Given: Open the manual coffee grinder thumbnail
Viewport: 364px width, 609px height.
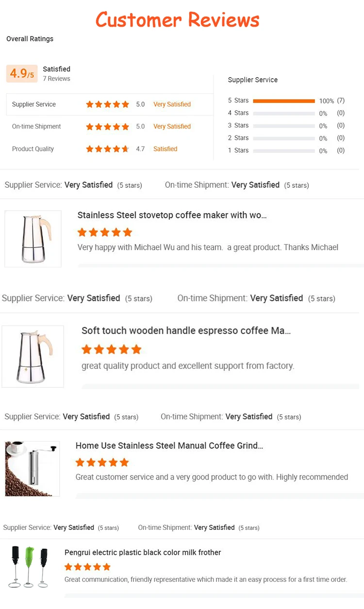Looking at the screenshot, I should 32,469.
